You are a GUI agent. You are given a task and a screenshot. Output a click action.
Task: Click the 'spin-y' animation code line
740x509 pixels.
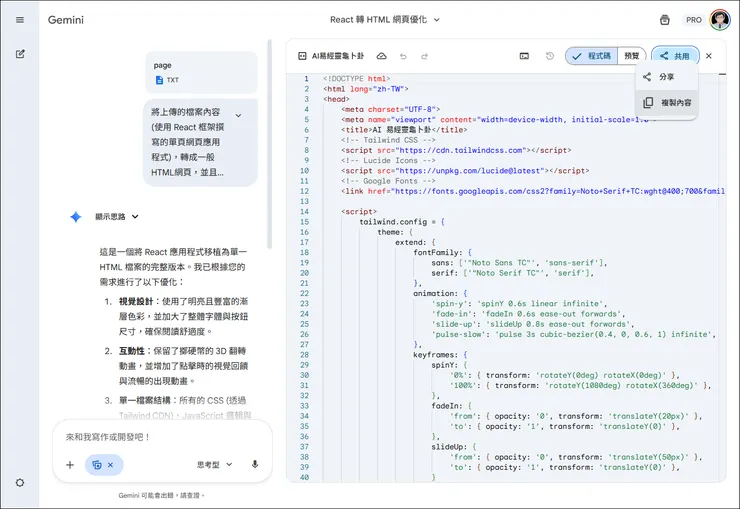(519, 304)
